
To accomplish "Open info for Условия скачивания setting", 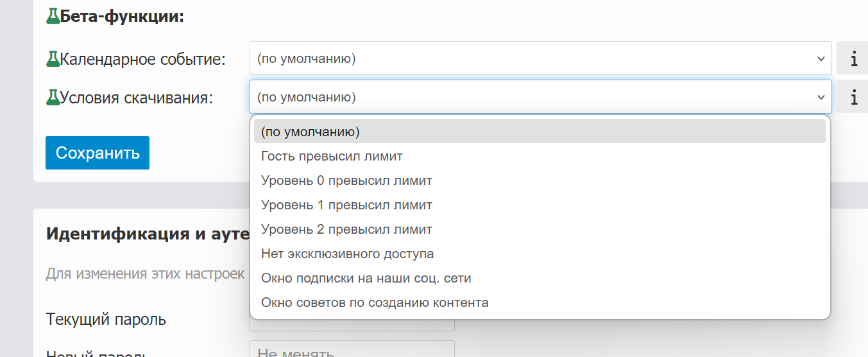I will coord(853,98).
